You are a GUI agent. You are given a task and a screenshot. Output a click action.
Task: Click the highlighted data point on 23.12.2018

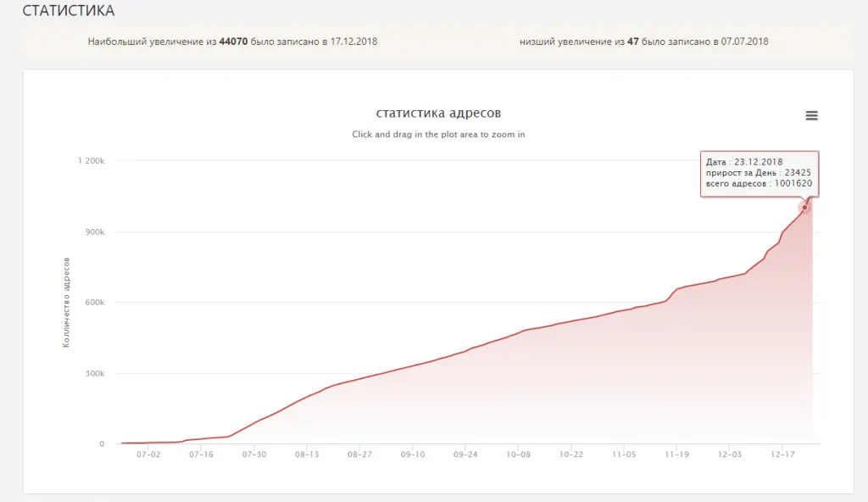tap(804, 207)
